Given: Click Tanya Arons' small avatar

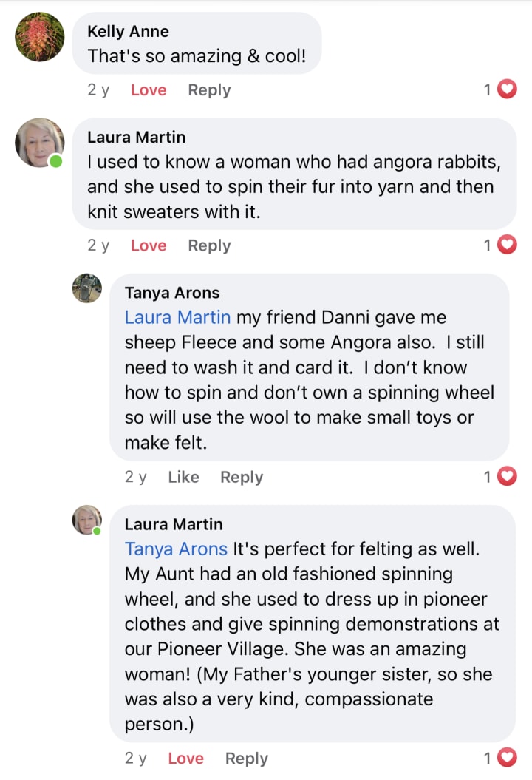Looking at the screenshot, I should pyautogui.click(x=86, y=288).
